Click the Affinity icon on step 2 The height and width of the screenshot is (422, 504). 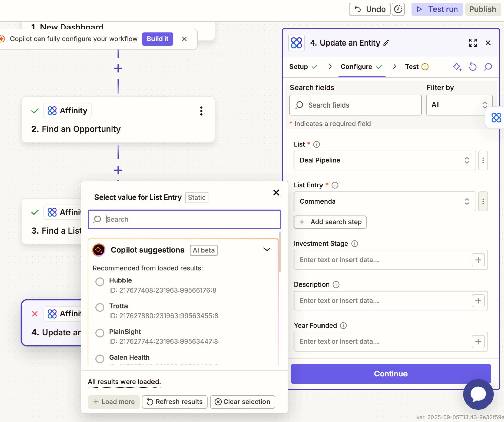click(x=52, y=111)
